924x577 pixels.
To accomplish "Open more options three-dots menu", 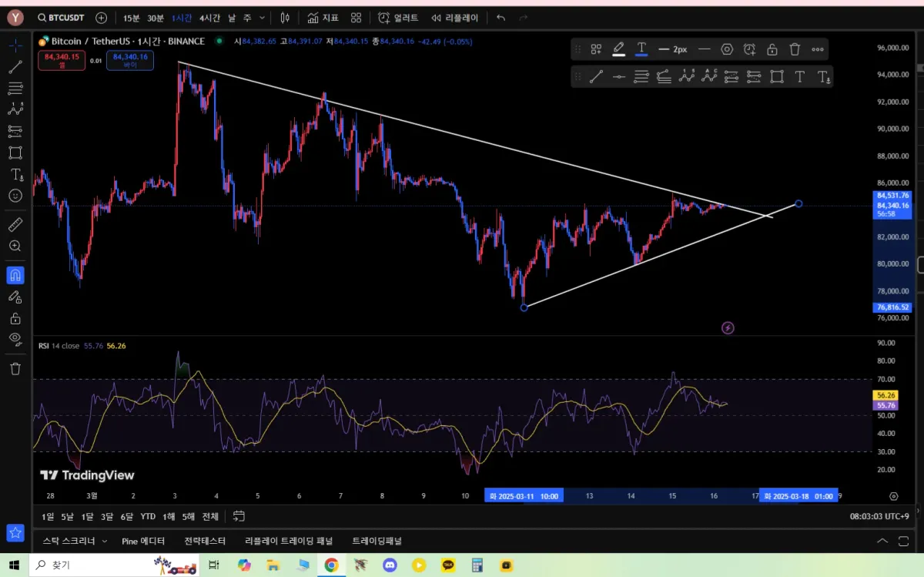I will click(817, 49).
